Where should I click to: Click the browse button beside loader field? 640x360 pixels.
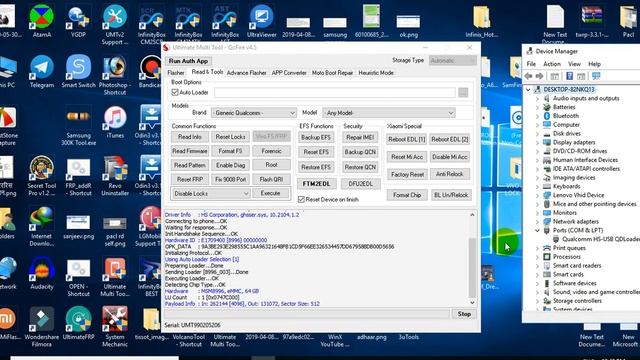(463, 93)
